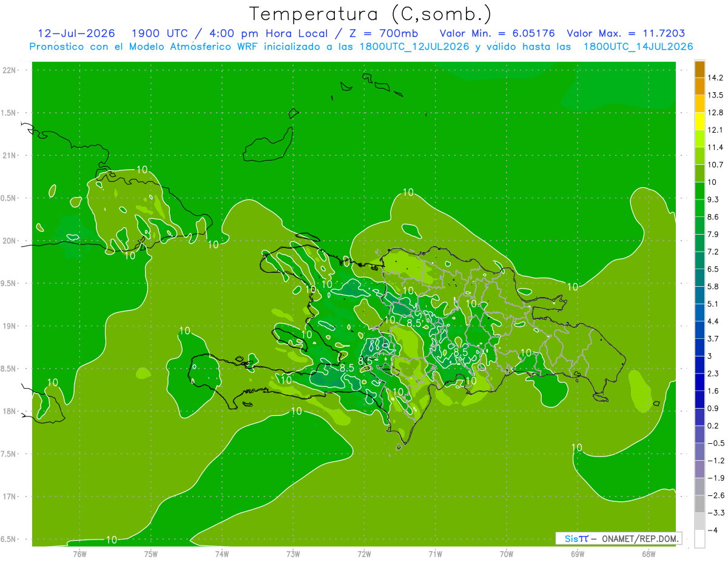Image resolution: width=728 pixels, height=562 pixels.
Task: Click the '1.5N' latitude axis label
Action: click(x=9, y=113)
